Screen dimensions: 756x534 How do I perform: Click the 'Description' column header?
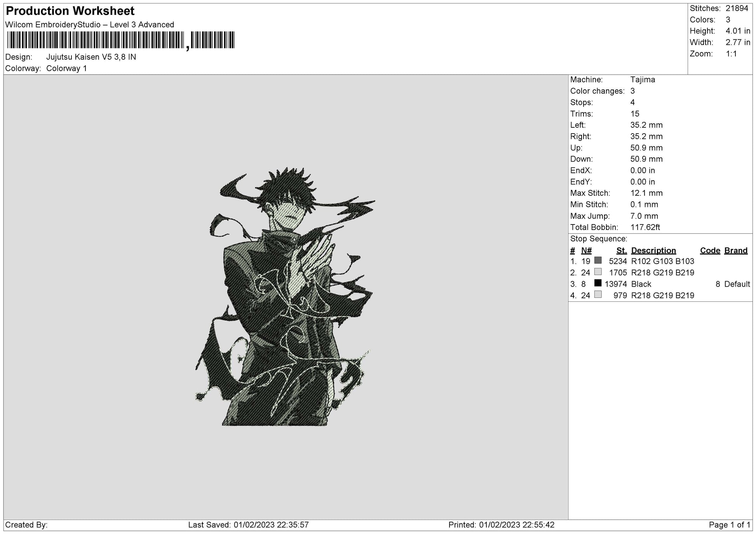653,251
